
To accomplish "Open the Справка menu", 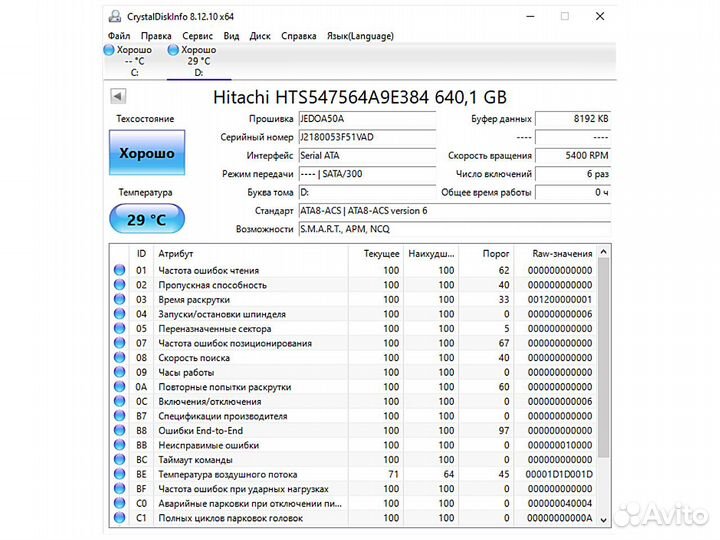I will [x=298, y=36].
